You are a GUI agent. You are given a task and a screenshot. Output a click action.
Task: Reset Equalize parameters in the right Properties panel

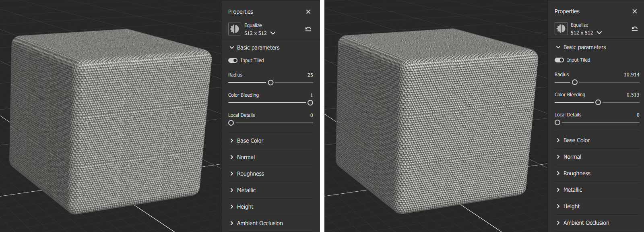(635, 29)
